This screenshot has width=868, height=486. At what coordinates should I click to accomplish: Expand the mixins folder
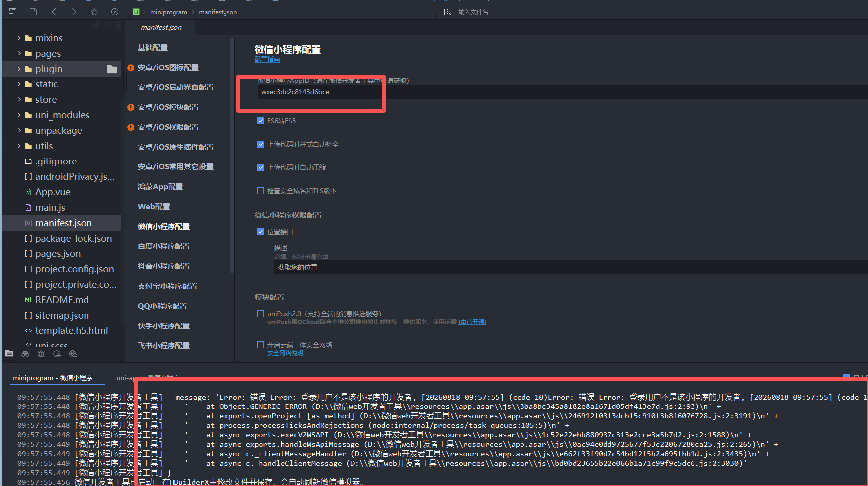click(19, 38)
